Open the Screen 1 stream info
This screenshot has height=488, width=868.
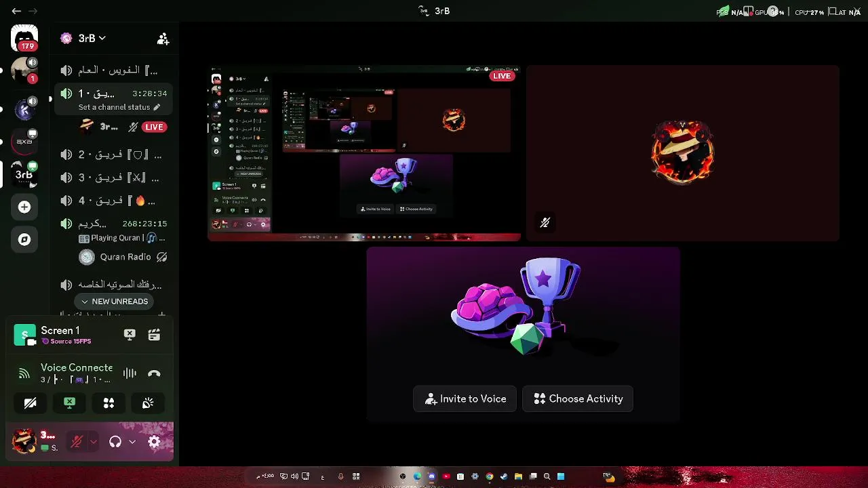(x=60, y=331)
